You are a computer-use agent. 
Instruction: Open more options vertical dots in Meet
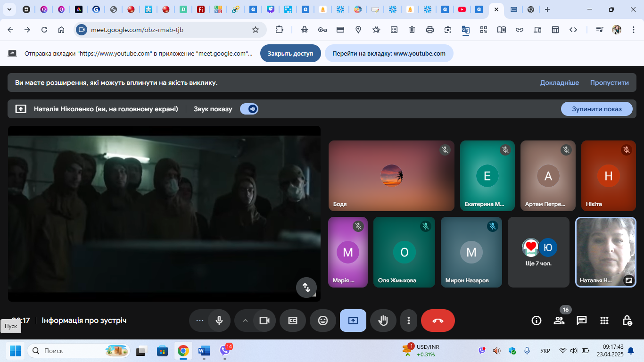coord(409,321)
